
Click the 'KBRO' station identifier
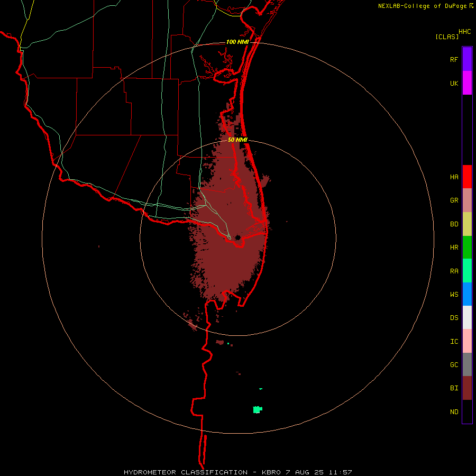(x=271, y=472)
